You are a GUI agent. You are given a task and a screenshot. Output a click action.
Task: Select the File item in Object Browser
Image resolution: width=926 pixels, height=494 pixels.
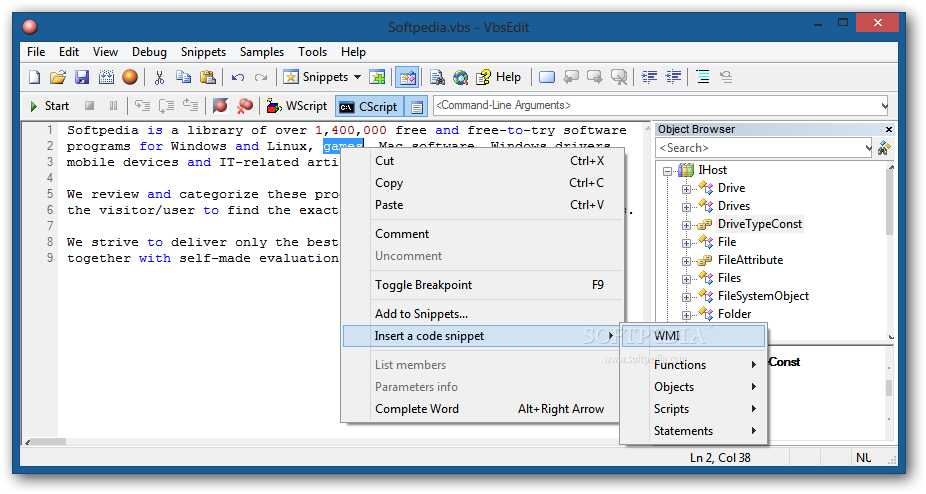727,242
